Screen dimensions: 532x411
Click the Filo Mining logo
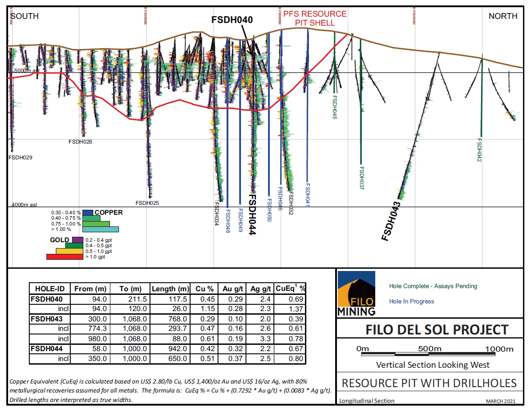(356, 293)
